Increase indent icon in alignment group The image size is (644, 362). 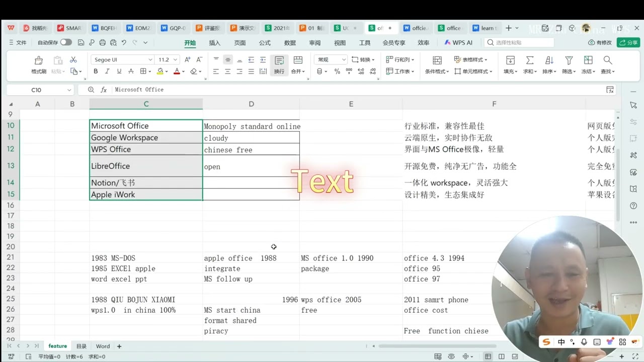263,60
